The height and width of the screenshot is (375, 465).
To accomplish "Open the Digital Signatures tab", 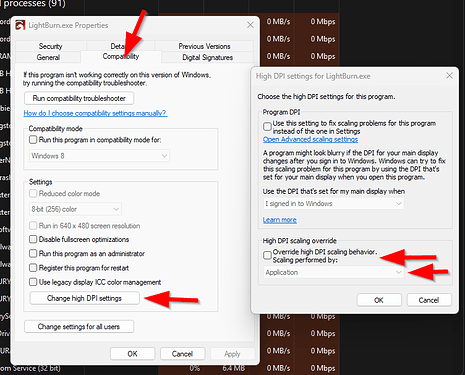I will pos(207,57).
